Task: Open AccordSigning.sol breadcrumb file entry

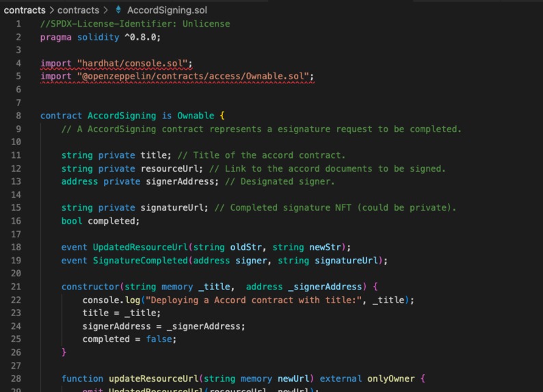Action: tap(167, 10)
